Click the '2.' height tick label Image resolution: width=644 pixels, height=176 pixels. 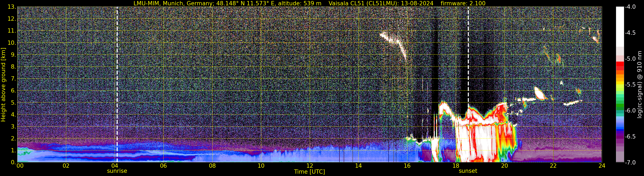click(x=13, y=138)
